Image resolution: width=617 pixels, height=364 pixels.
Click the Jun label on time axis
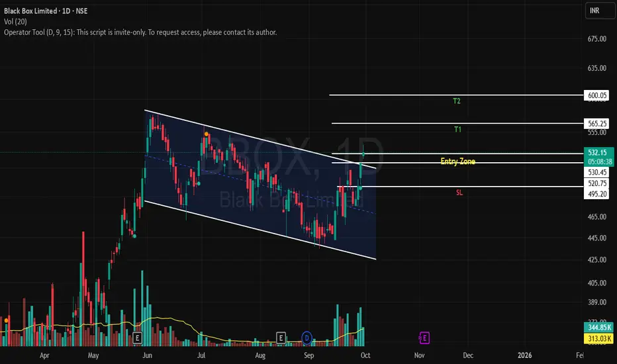pyautogui.click(x=147, y=355)
